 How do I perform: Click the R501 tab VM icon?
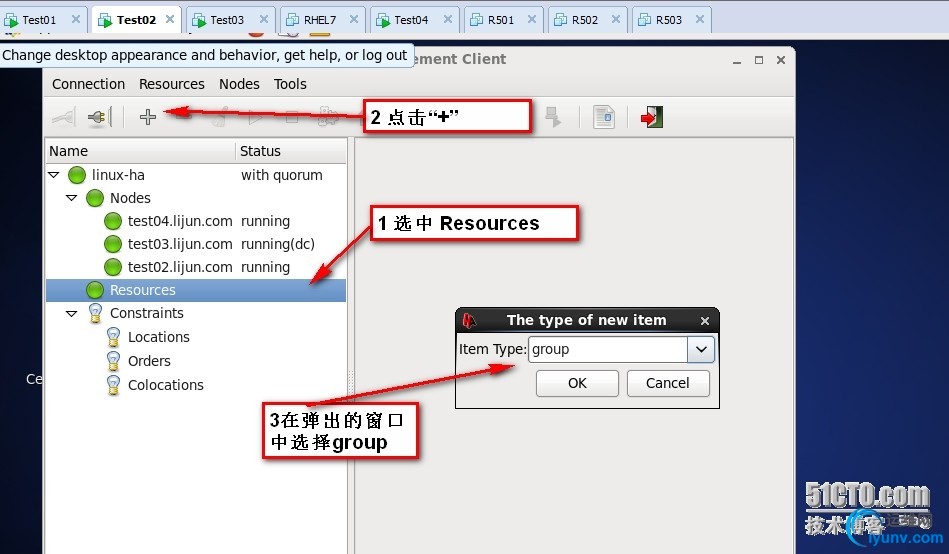(x=477, y=20)
